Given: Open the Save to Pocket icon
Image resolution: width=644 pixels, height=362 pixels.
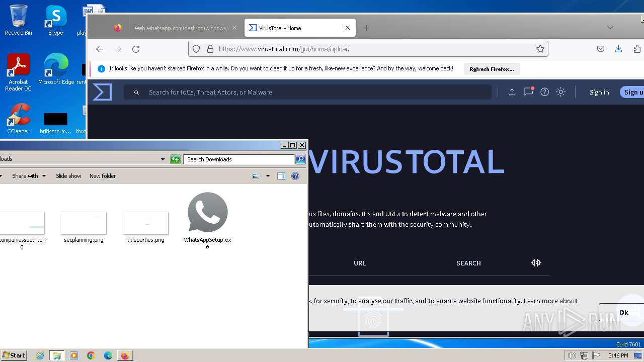Looking at the screenshot, I should coord(601,49).
